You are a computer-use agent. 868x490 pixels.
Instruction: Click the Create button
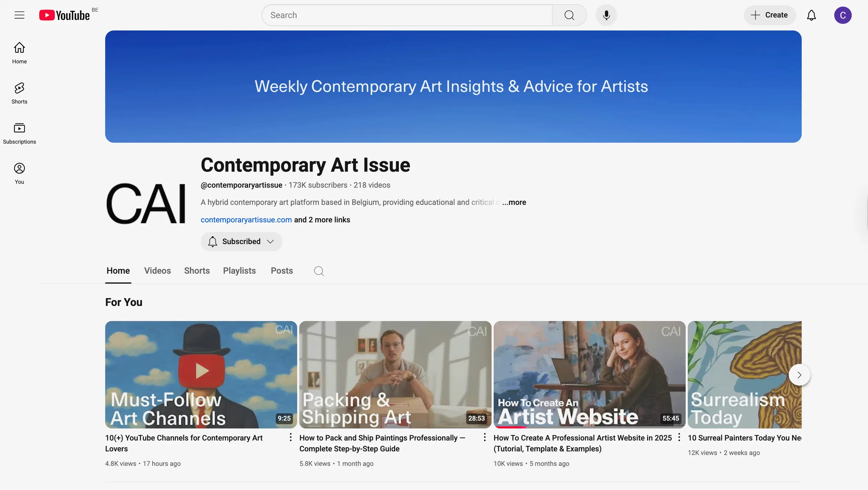(x=770, y=15)
